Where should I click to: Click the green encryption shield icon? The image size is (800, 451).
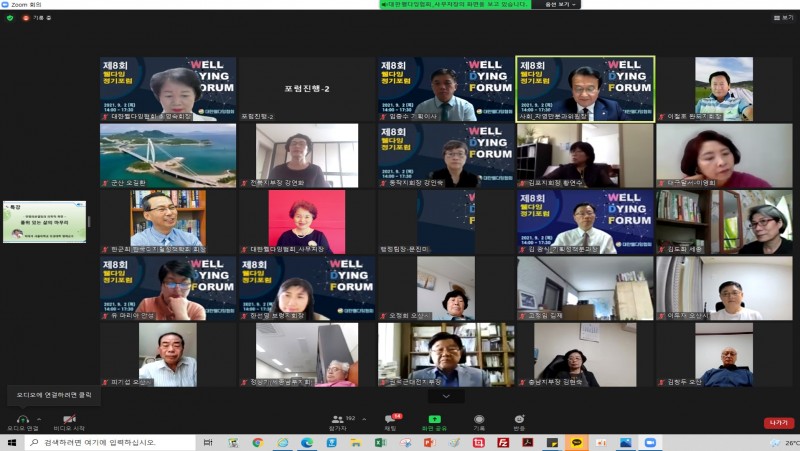[10, 18]
